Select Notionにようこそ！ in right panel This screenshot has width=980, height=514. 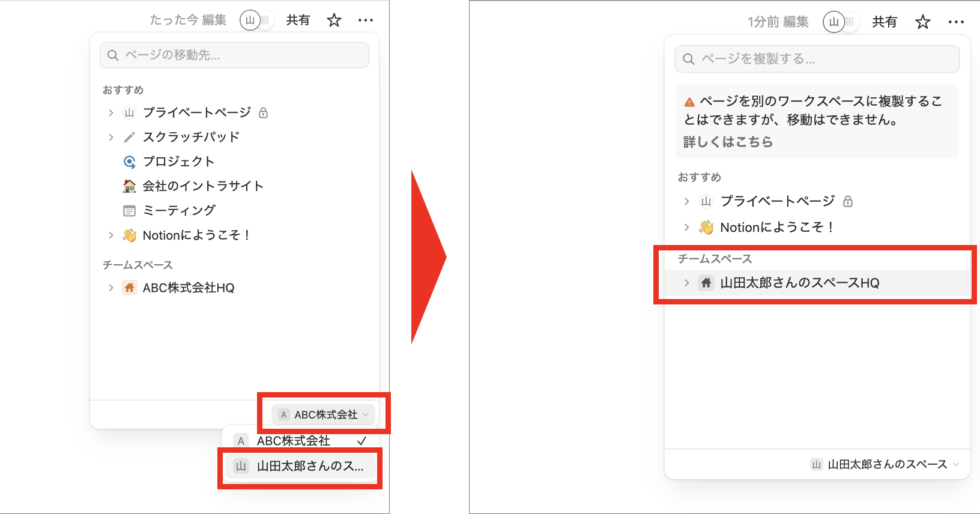point(777,228)
